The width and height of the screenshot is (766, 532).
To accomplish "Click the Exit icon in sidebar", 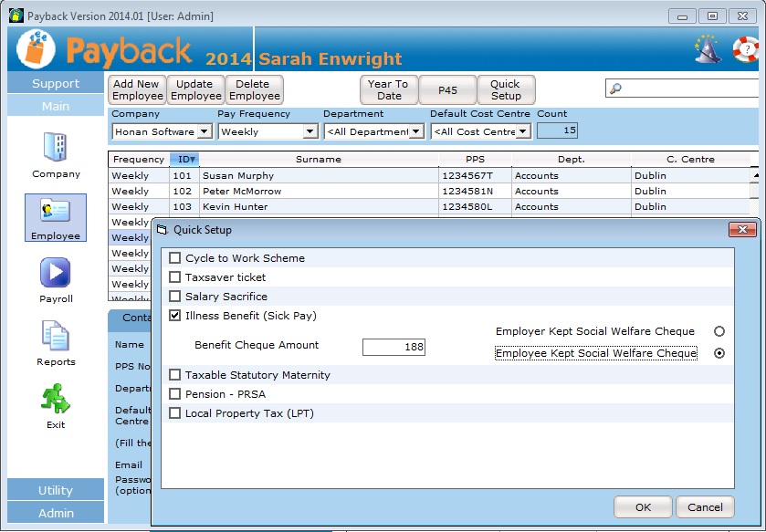I will tap(56, 400).
